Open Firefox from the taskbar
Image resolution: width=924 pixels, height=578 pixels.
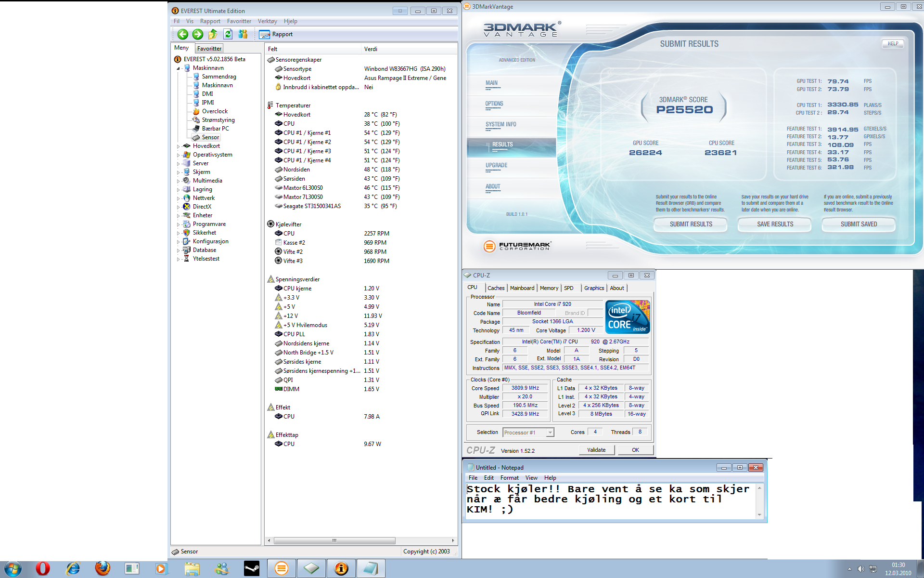102,569
